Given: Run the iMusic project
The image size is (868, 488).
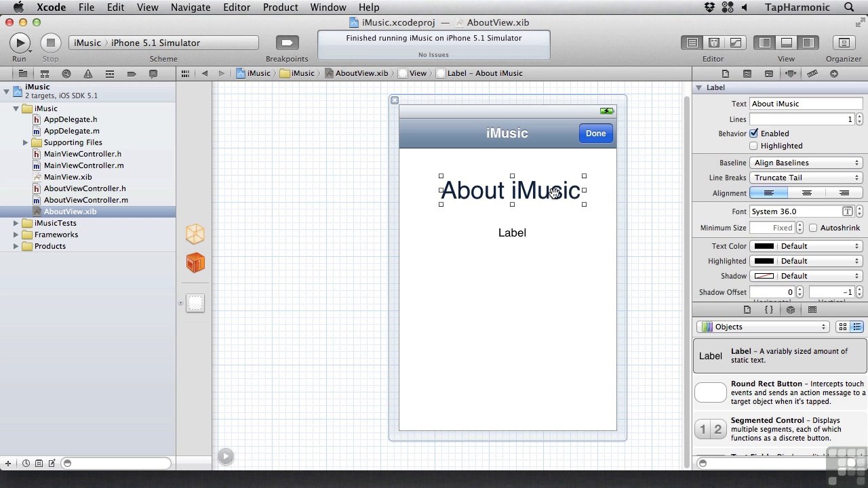Looking at the screenshot, I should [x=20, y=43].
